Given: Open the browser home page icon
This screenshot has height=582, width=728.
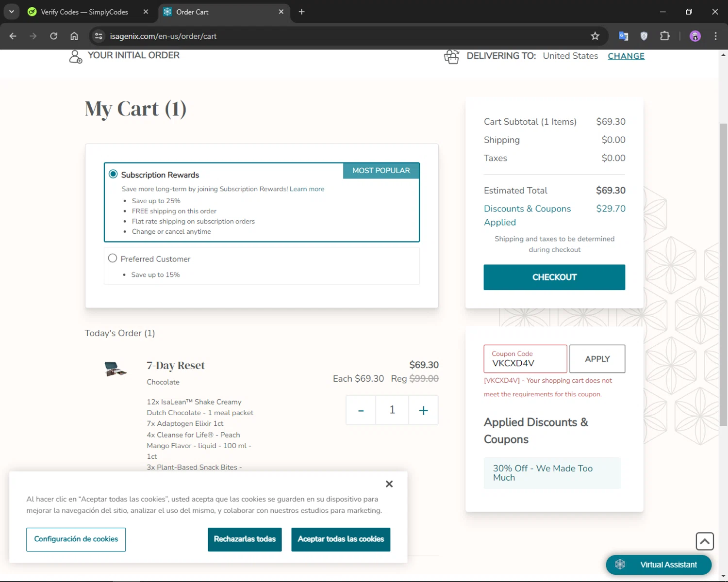Looking at the screenshot, I should coord(74,36).
